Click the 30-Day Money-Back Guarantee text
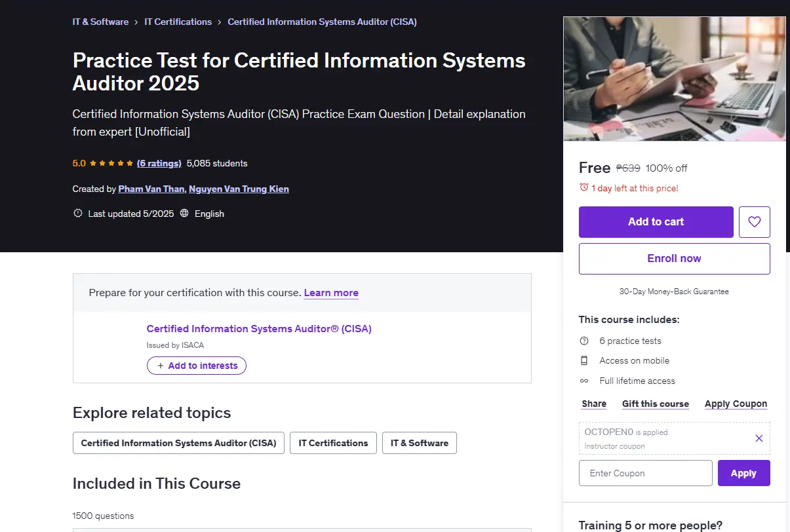Viewport: 790px width, 532px height. coord(674,292)
